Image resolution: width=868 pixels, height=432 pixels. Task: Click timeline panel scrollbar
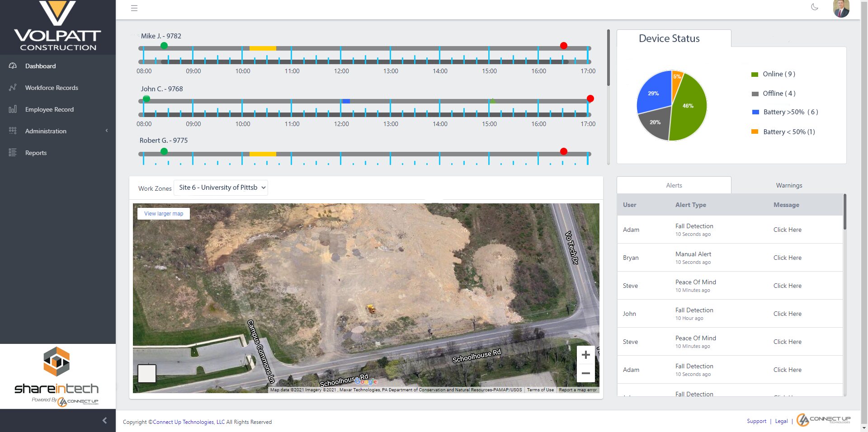point(608,58)
